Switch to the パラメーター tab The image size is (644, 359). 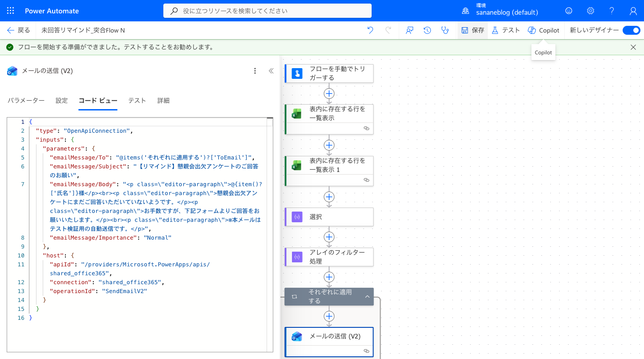26,101
